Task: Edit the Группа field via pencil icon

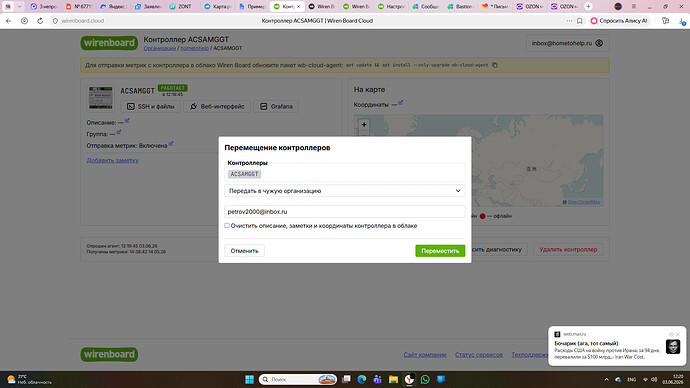Action: 119,132
